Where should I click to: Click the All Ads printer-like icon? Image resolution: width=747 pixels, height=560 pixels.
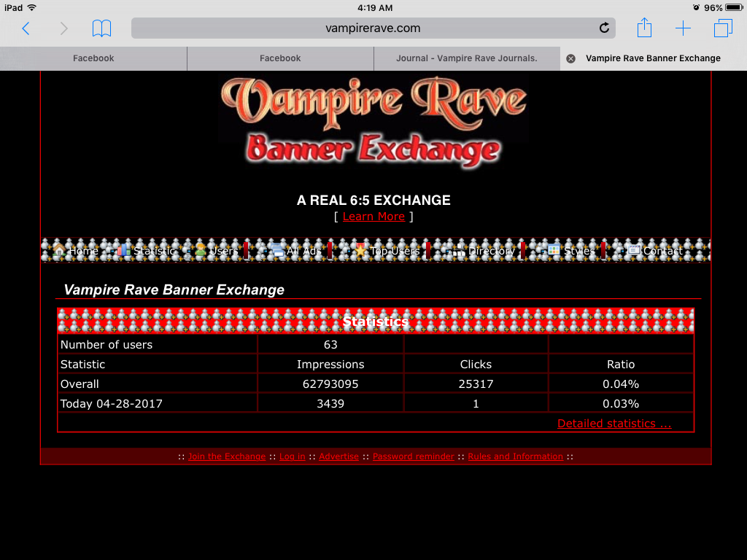point(277,249)
